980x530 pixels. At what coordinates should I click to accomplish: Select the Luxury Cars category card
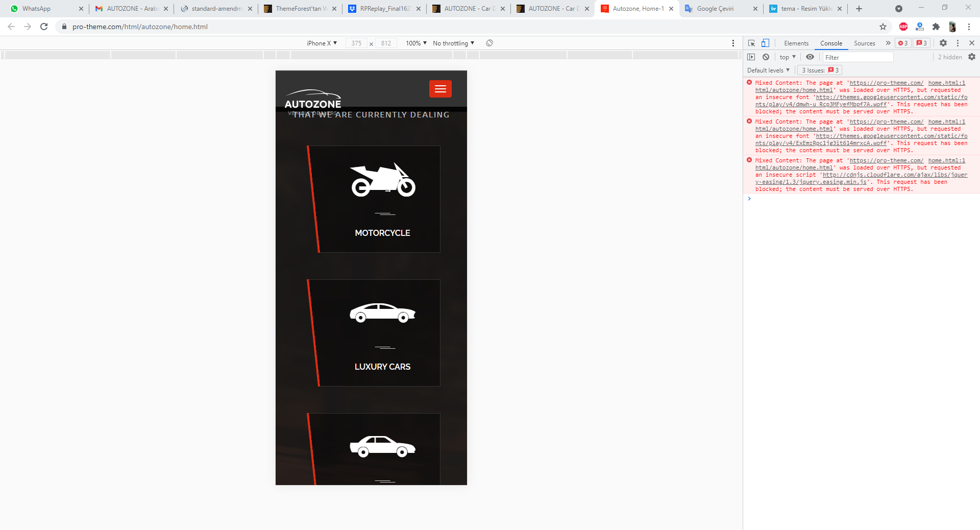coord(374,333)
